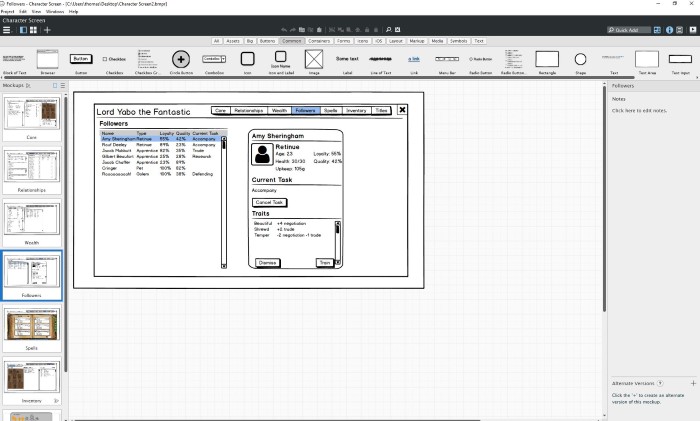
Task: Switch to mockup grid thumbnails view
Action: 33,30
